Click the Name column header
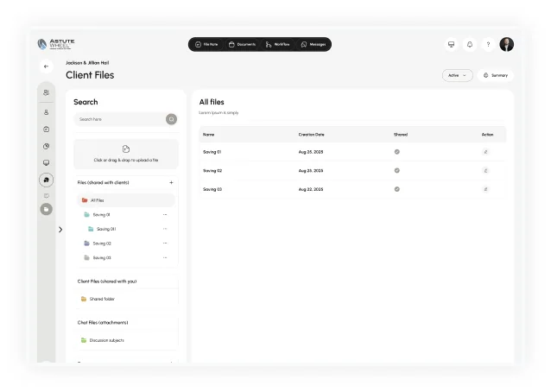This screenshot has width=551, height=392. click(x=208, y=135)
